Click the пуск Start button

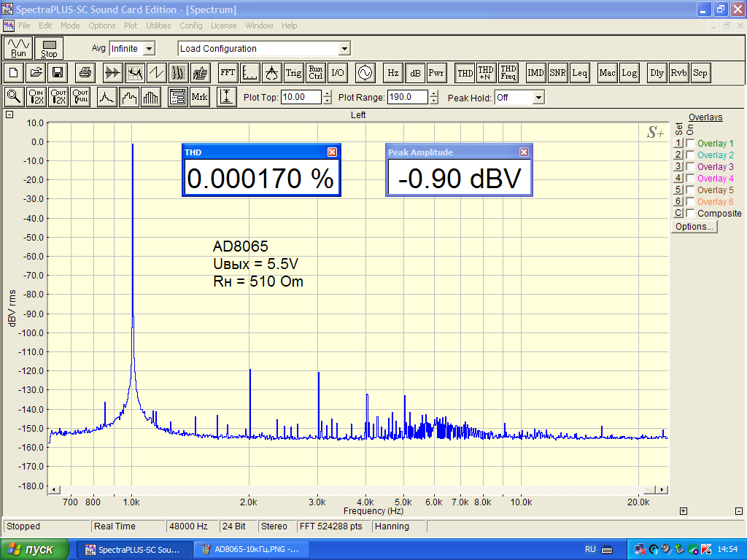click(35, 549)
